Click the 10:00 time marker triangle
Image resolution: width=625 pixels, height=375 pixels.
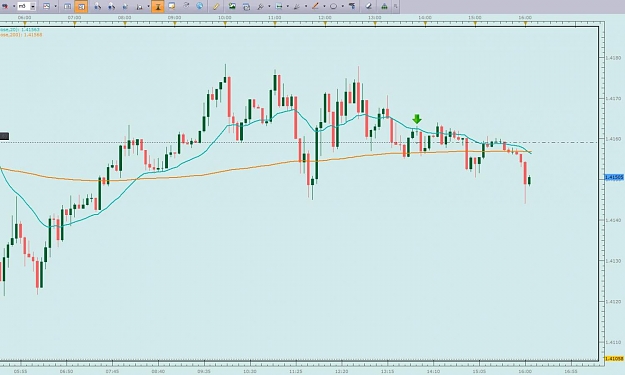pos(225,24)
